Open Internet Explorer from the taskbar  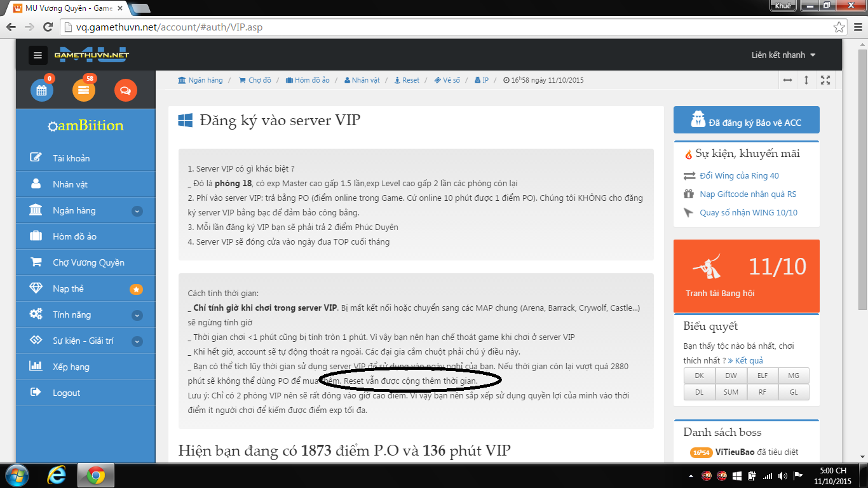(57, 475)
